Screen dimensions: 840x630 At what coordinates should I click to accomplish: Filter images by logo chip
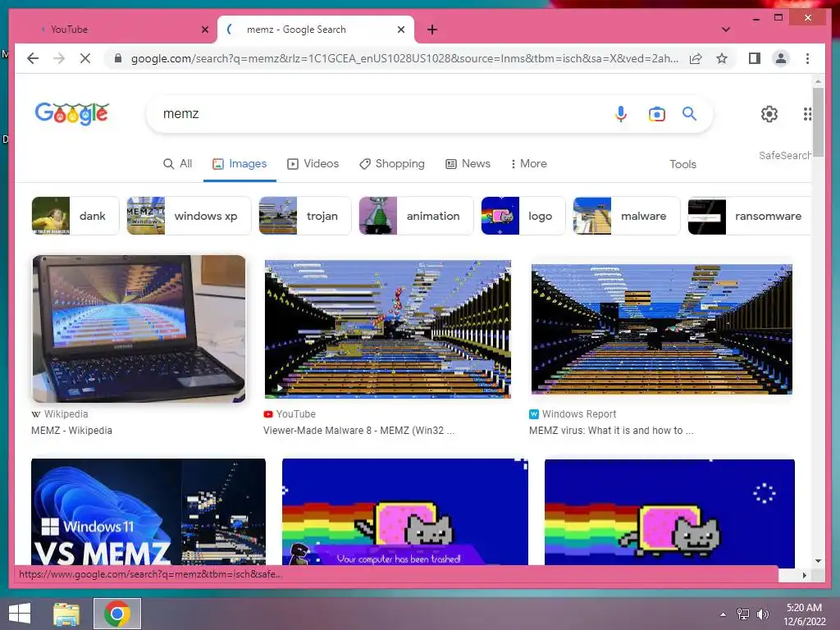(523, 216)
